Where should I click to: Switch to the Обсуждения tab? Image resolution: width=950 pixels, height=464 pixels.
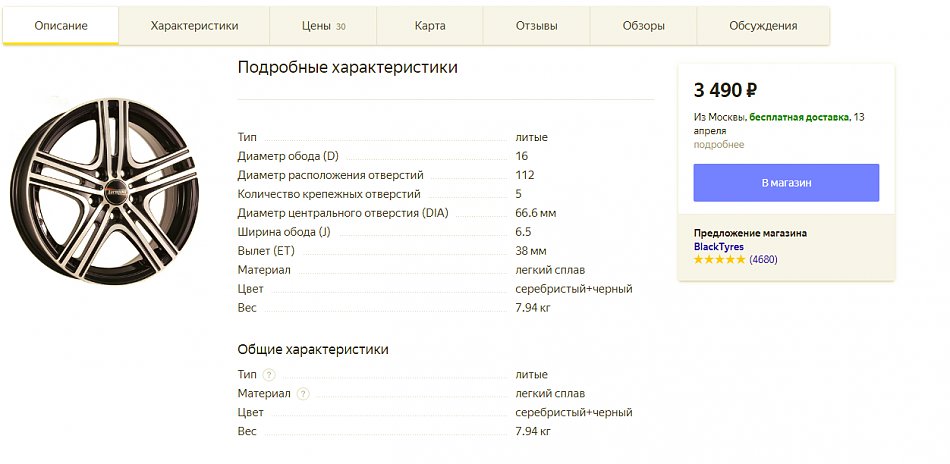(x=762, y=26)
